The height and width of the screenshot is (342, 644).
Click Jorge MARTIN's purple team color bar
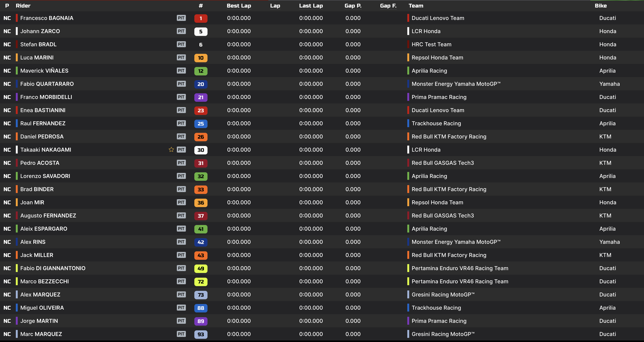(17, 321)
